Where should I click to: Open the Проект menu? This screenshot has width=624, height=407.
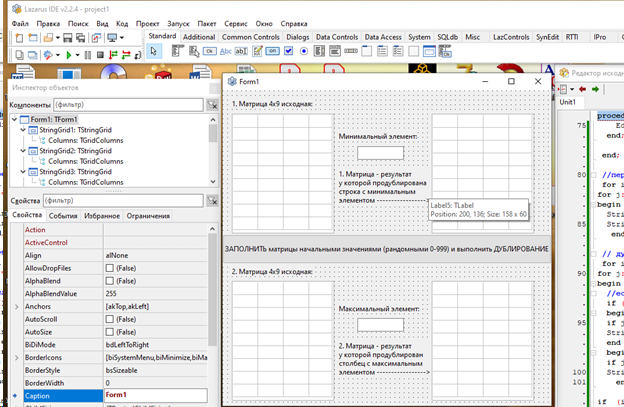[146, 21]
